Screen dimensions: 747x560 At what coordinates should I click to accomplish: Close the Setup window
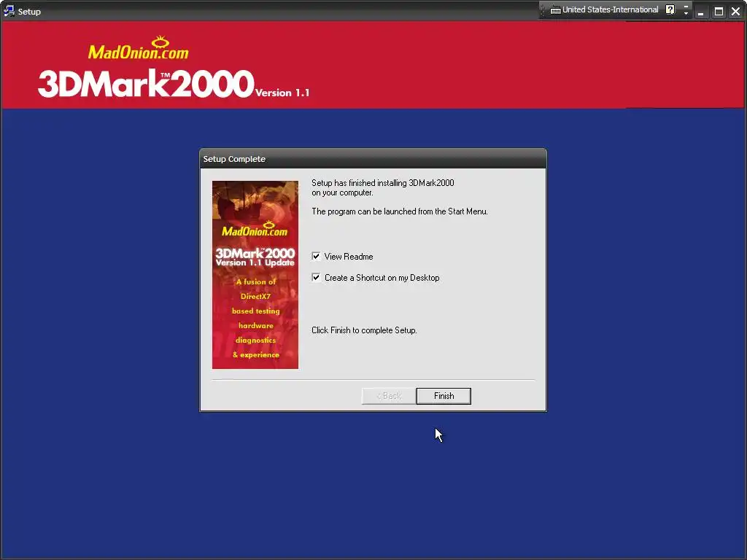point(735,12)
